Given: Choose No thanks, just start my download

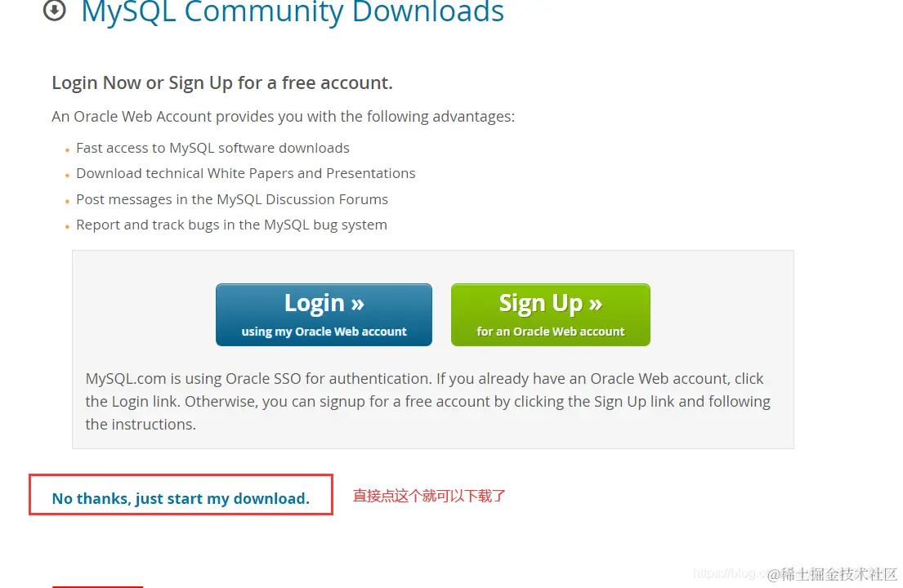Looking at the screenshot, I should coord(181,498).
